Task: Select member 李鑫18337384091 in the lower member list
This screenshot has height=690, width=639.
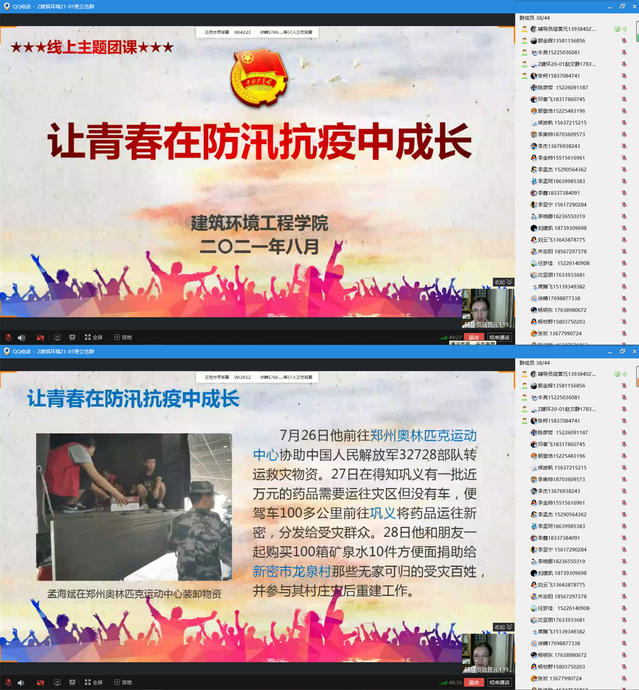Action: tap(558, 537)
